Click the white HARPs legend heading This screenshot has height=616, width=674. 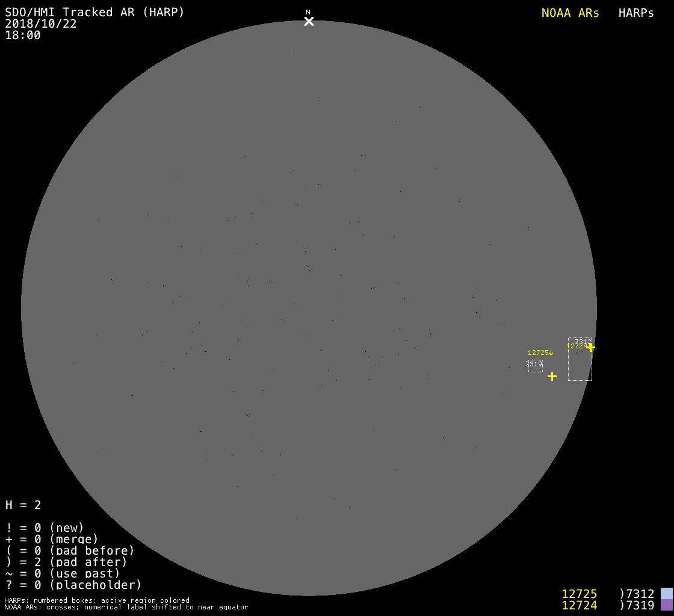tap(636, 13)
